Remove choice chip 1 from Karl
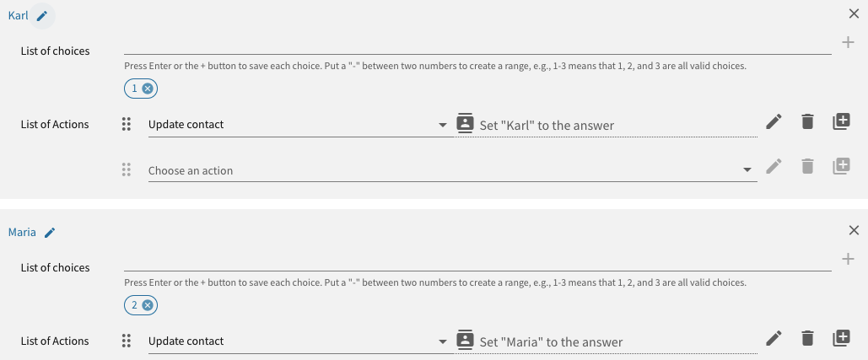This screenshot has height=360, width=868. [x=148, y=89]
